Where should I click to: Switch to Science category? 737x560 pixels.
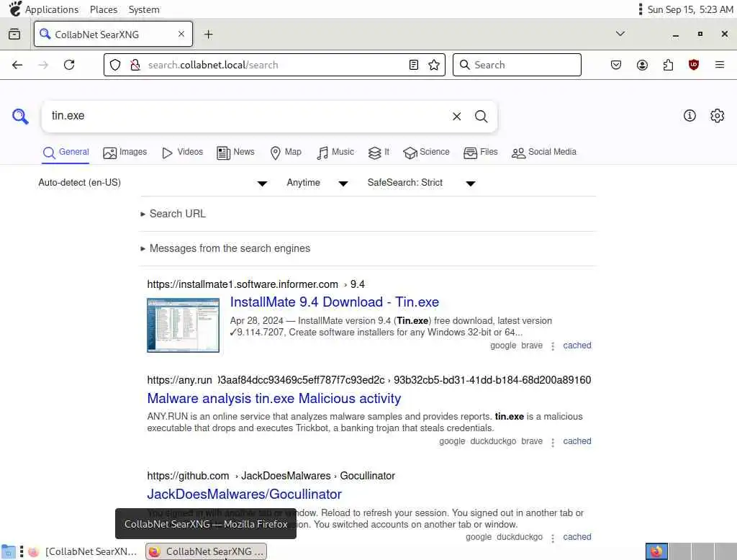426,153
